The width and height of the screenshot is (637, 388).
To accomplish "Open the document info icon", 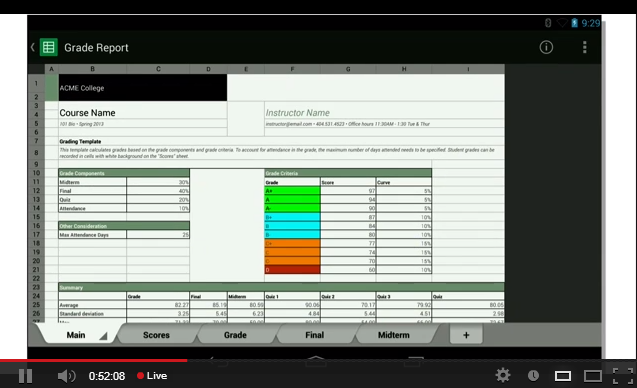I will pos(546,47).
